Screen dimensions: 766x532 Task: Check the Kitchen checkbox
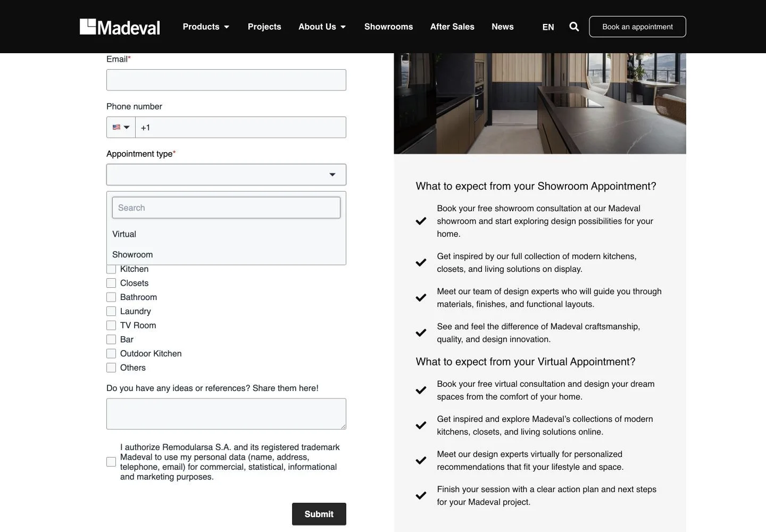pyautogui.click(x=111, y=269)
